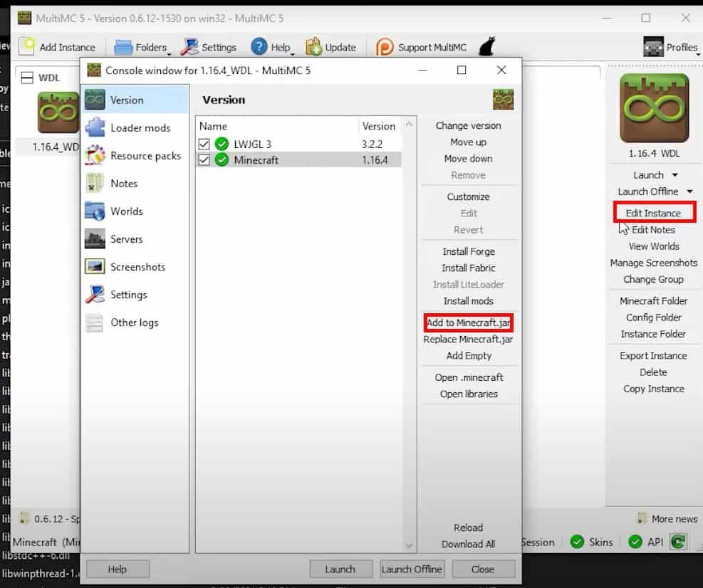Open the Notes page
This screenshot has width=703, height=588.
coord(135,183)
